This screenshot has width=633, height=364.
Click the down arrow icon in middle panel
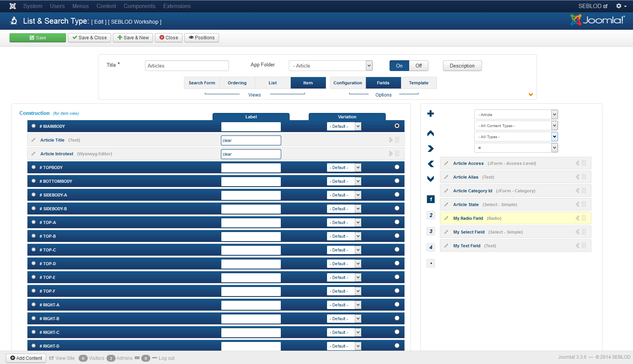(430, 179)
